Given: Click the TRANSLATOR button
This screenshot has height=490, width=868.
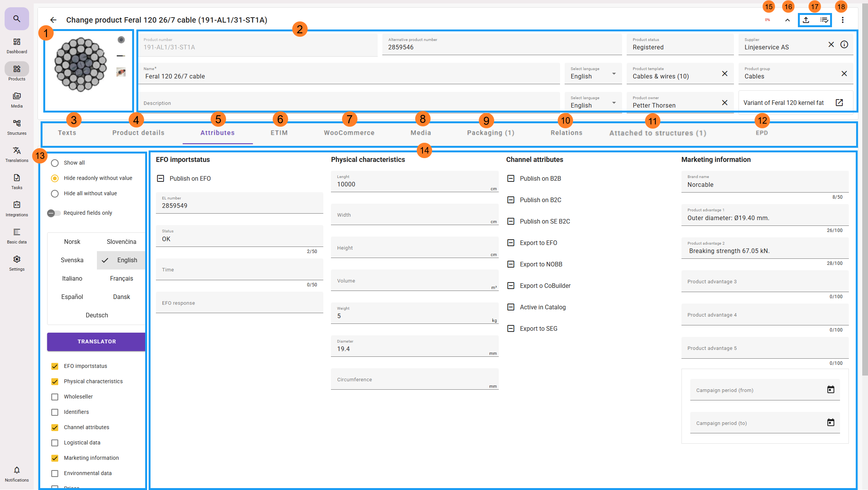Looking at the screenshot, I should (x=97, y=341).
